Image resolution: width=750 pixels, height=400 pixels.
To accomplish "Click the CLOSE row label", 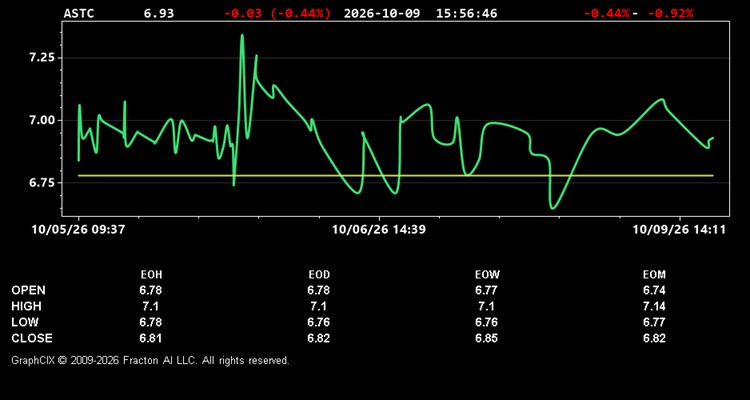I will [x=32, y=338].
